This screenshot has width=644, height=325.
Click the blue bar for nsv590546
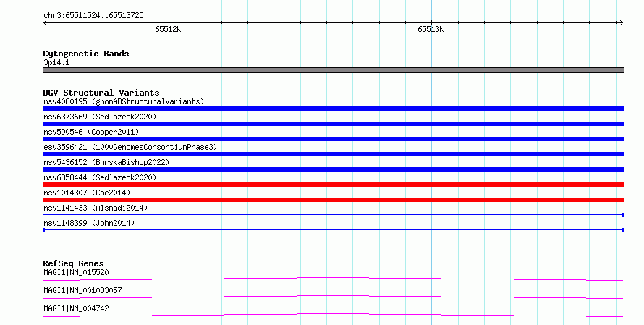pos(333,139)
